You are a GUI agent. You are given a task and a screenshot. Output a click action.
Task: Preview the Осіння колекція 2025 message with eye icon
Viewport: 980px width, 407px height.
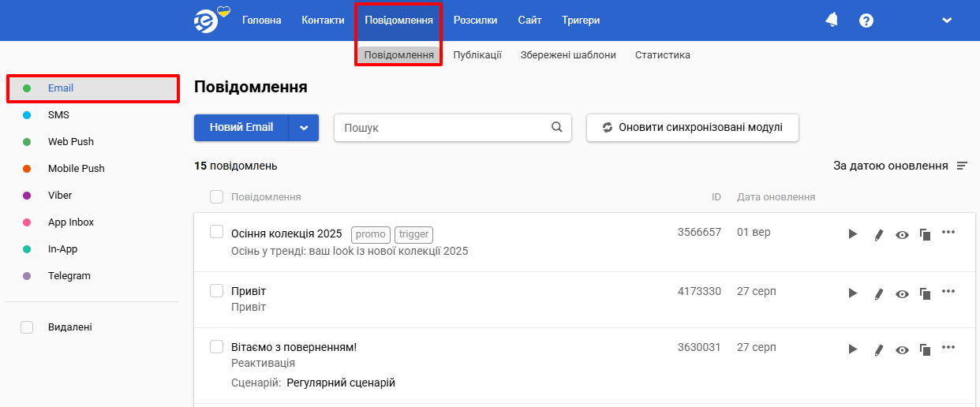[903, 234]
